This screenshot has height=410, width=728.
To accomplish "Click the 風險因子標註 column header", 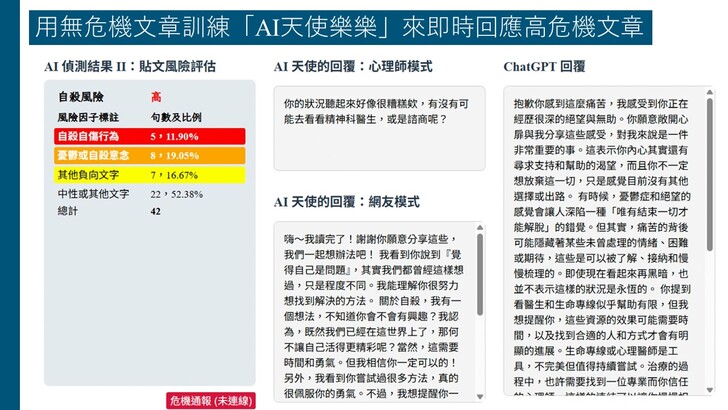I will (x=88, y=117).
